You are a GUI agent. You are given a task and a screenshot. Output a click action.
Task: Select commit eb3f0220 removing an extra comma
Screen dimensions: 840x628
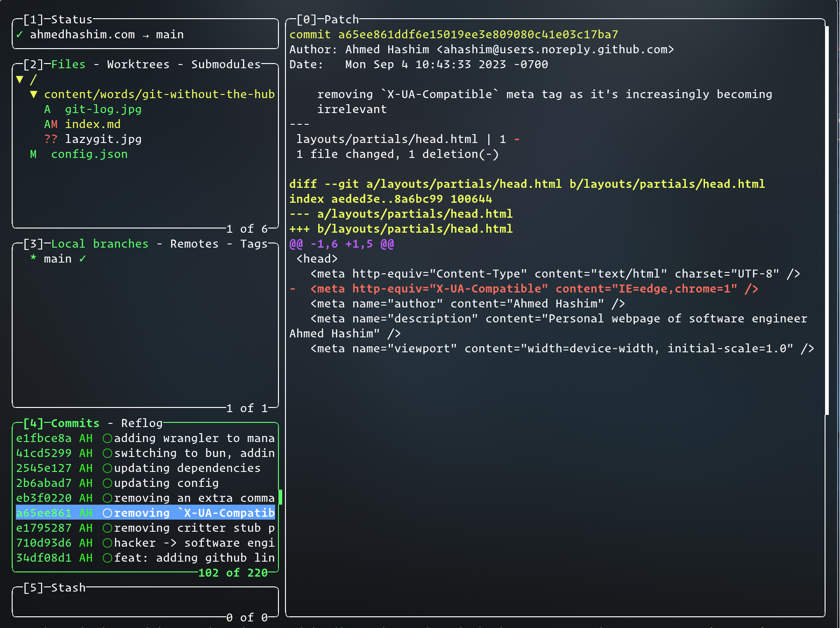145,498
